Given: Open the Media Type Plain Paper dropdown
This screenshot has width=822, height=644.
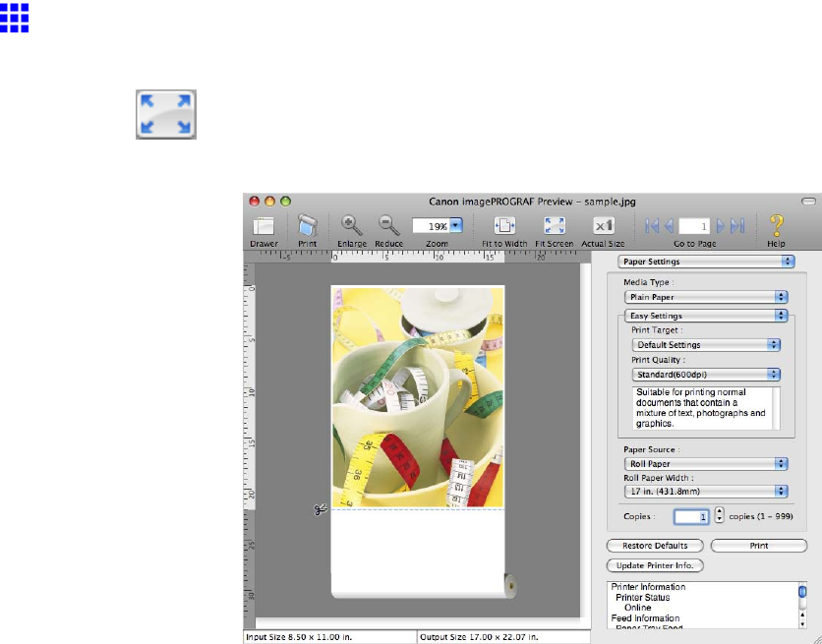Looking at the screenshot, I should coord(706,297).
